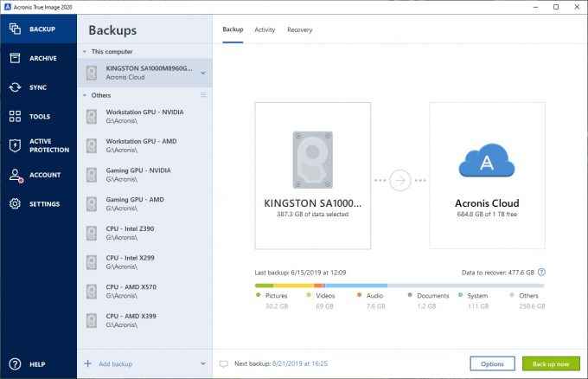Click the System legend label
The height and width of the screenshot is (379, 588).
click(x=477, y=296)
